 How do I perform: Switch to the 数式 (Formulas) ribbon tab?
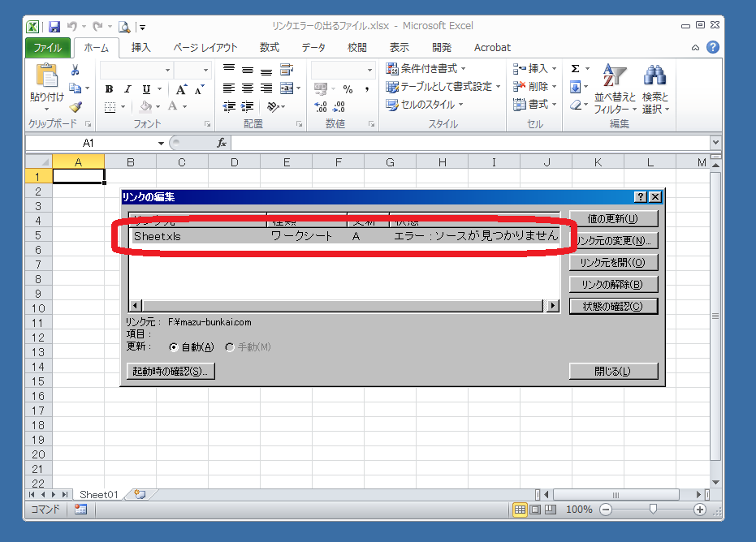(x=270, y=48)
